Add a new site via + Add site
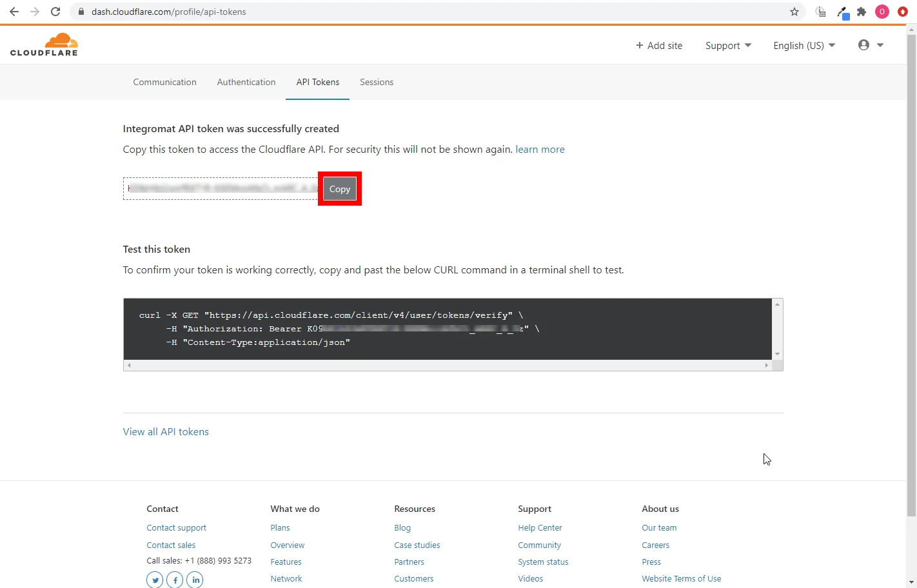Viewport: 917px width, 588px height. [659, 46]
